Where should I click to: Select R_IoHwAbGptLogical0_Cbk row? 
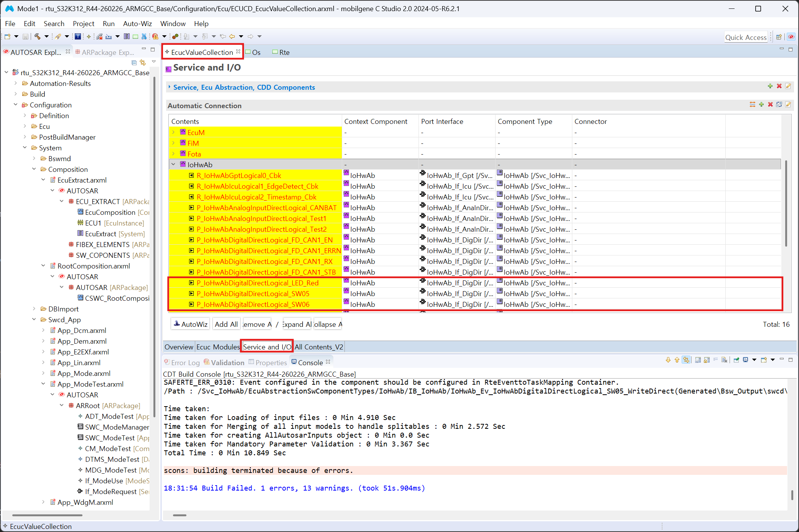tap(475, 175)
